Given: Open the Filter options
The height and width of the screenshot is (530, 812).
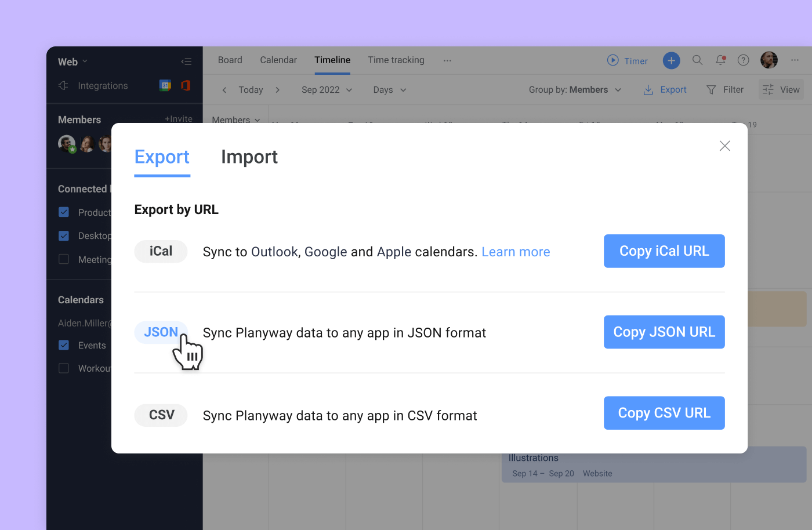Looking at the screenshot, I should (725, 89).
